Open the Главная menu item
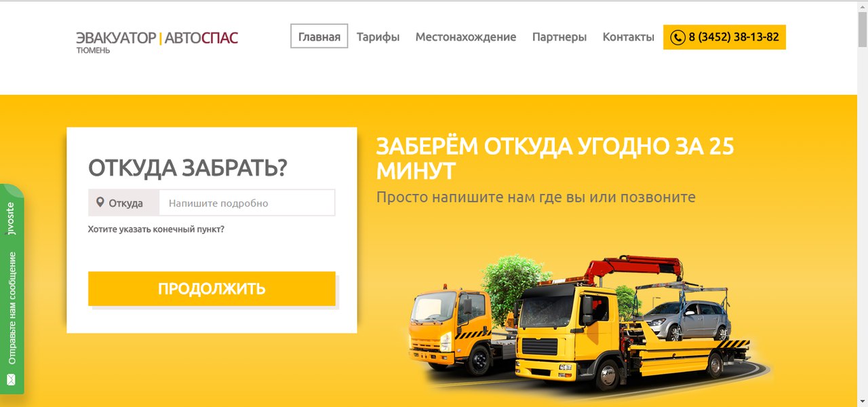This screenshot has width=868, height=407. (x=319, y=37)
